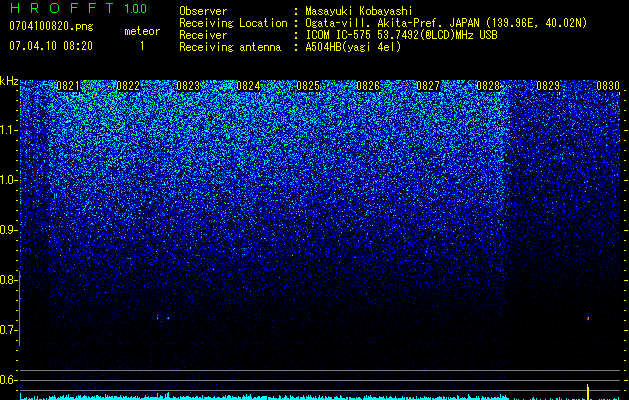
Task: Click the date stamp 07.04.10 08:20
Action: click(51, 46)
